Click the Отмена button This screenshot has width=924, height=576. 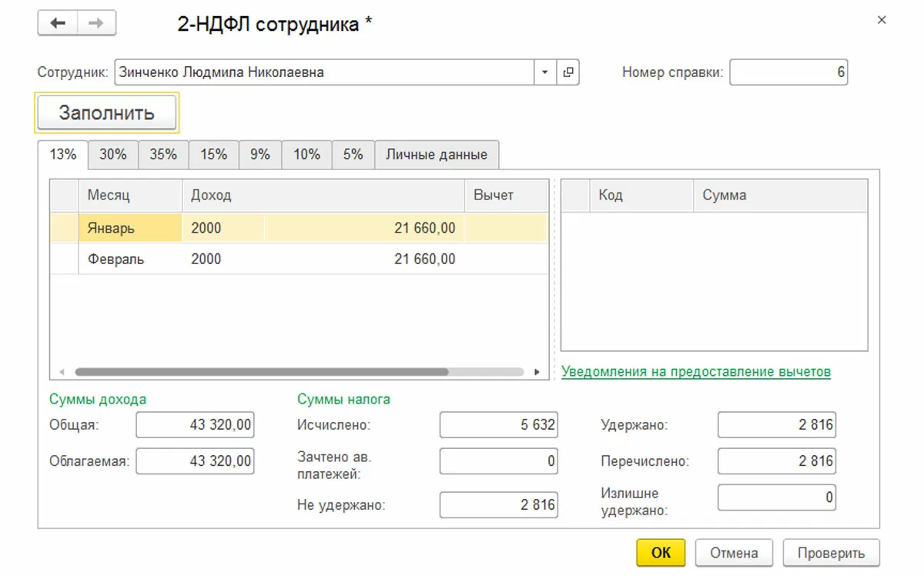(x=734, y=553)
